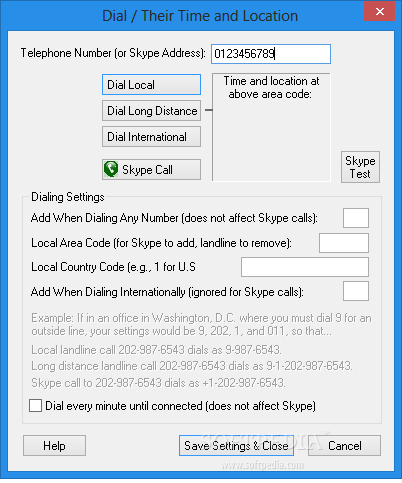This screenshot has width=402, height=483.
Task: Click 'Skype call to 202-987-6543' example line
Action: 158,383
